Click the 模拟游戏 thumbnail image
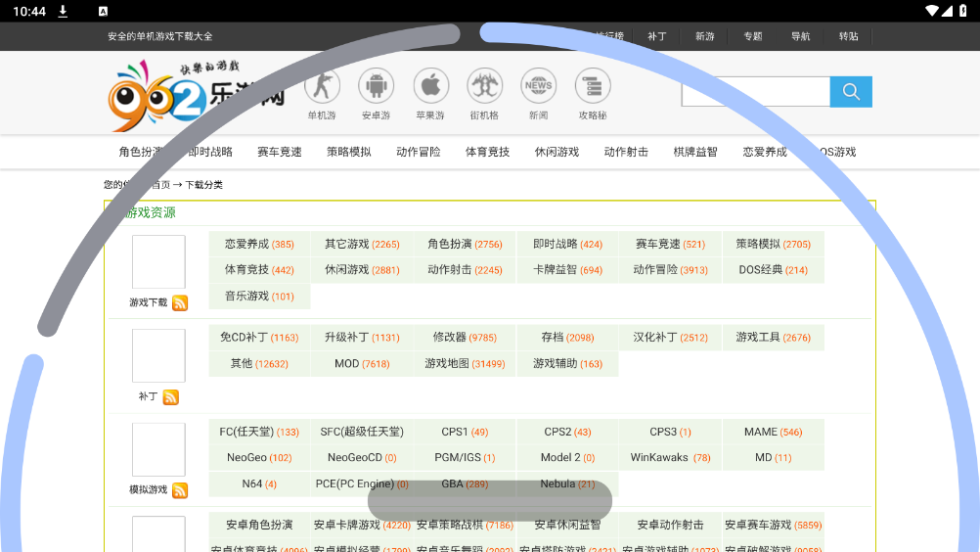The image size is (980, 552). [158, 449]
